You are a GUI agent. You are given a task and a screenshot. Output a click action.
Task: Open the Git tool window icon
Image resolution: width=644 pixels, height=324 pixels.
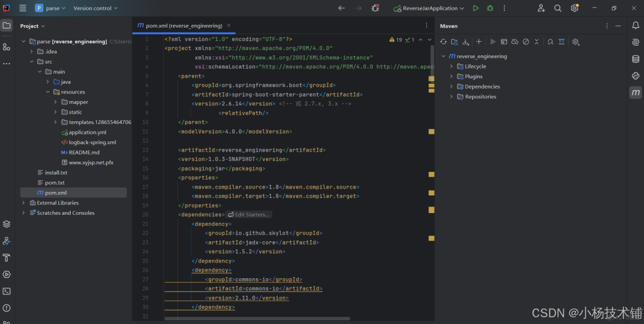pos(7,240)
